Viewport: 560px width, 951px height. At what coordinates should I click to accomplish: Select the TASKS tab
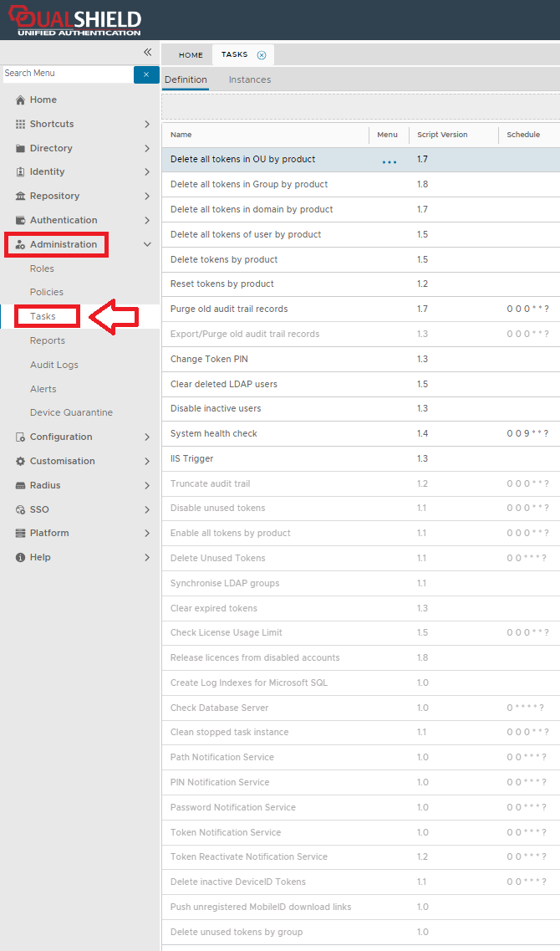click(x=235, y=54)
